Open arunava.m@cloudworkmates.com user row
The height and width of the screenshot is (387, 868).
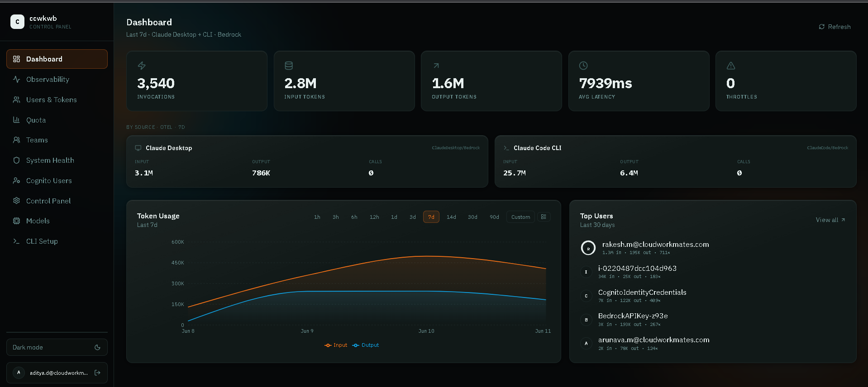pos(713,344)
